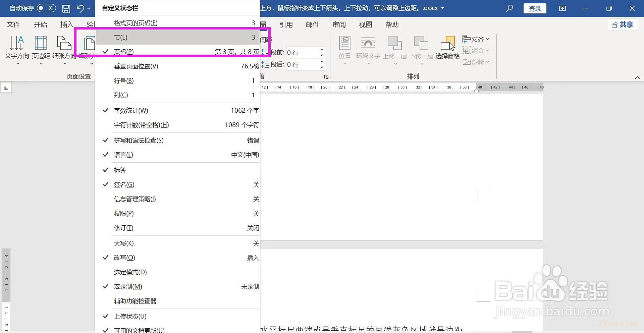Enable 垂直页面位置 in the status bar menu
This screenshot has height=333, width=644.
[136, 66]
